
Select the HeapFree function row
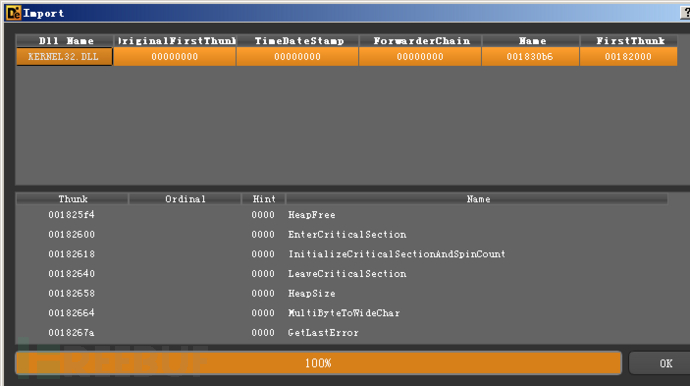[x=342, y=215]
